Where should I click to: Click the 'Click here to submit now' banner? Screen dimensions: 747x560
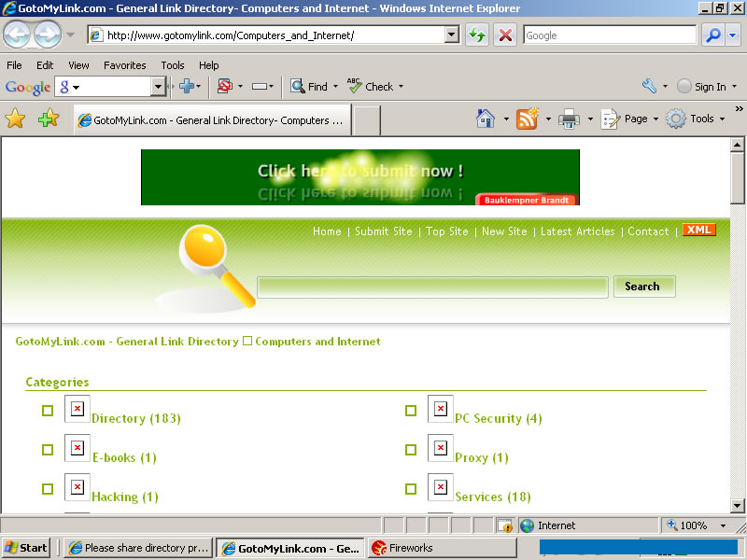[x=360, y=177]
